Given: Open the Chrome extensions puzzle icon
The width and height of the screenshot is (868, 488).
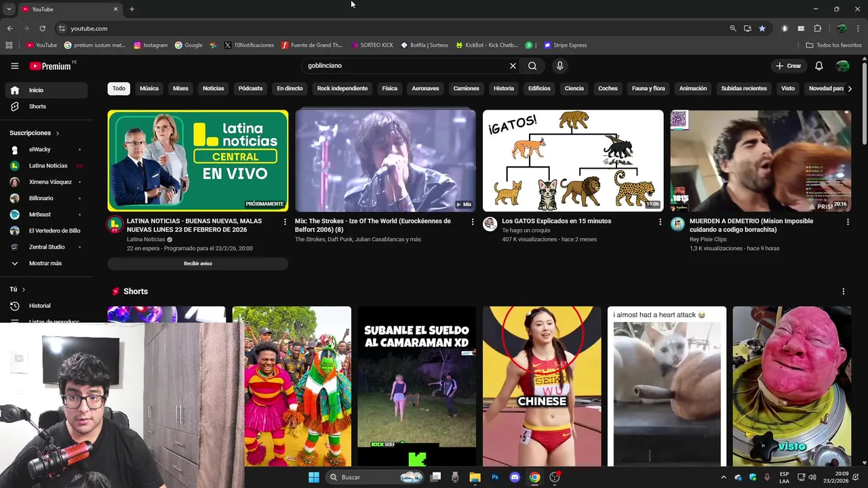Looking at the screenshot, I should [817, 28].
